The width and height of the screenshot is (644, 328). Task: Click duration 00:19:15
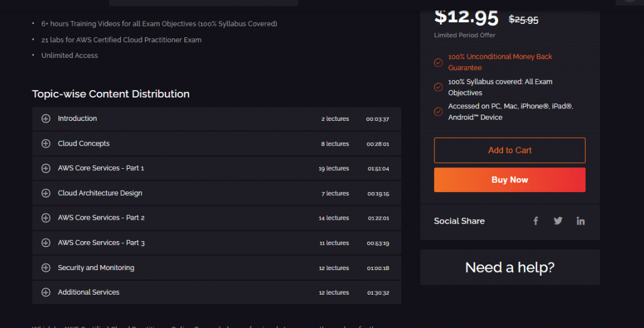point(378,194)
